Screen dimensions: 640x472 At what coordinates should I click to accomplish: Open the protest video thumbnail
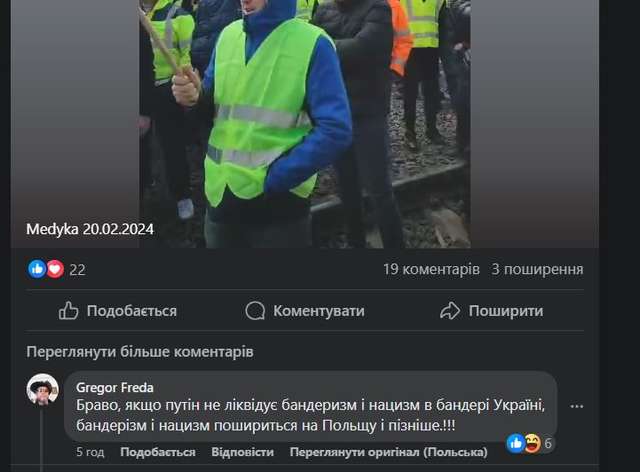305,122
